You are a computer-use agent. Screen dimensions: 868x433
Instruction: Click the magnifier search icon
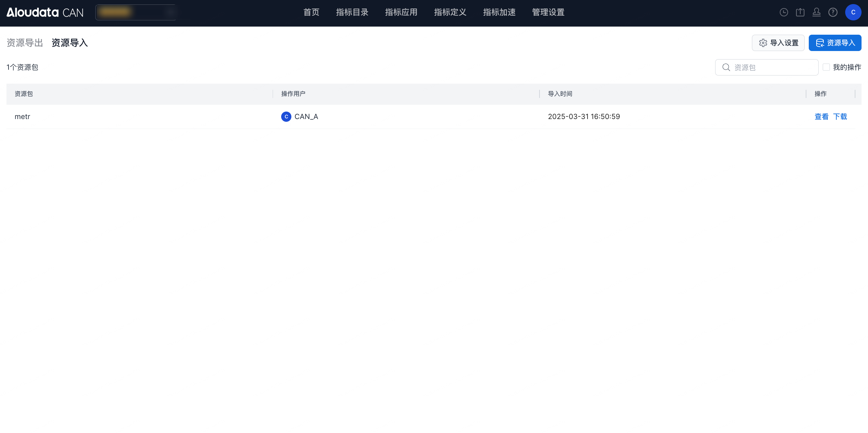(x=726, y=67)
